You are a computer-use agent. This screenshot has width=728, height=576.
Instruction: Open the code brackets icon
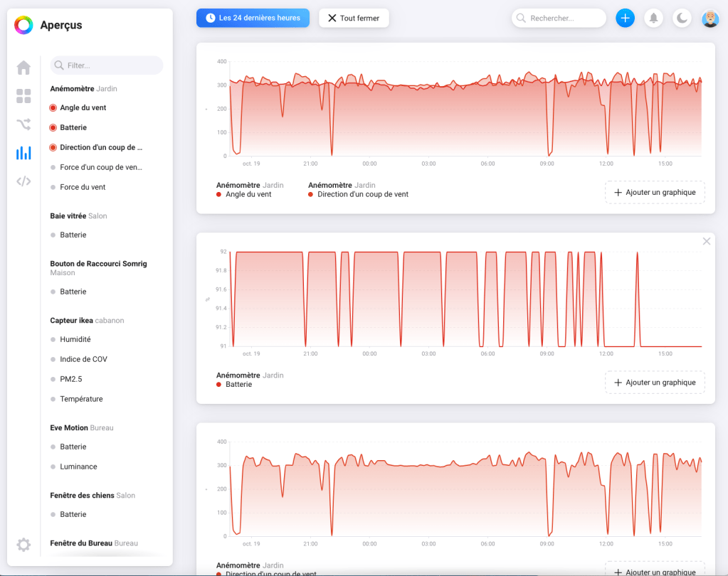click(23, 181)
